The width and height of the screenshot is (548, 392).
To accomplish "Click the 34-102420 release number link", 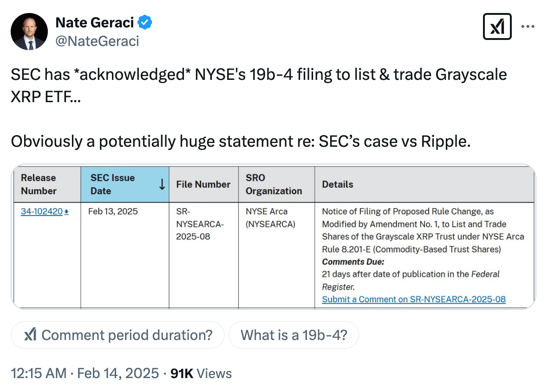I will 41,211.
